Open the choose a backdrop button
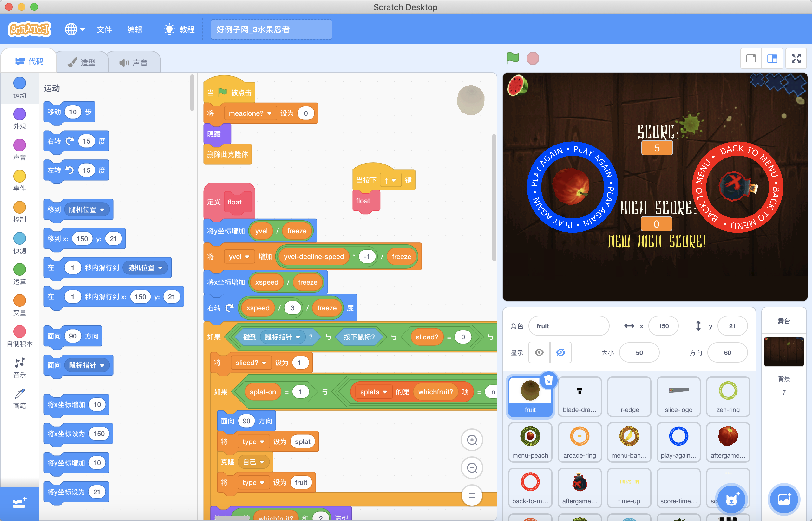This screenshot has height=521, width=812. point(784,499)
